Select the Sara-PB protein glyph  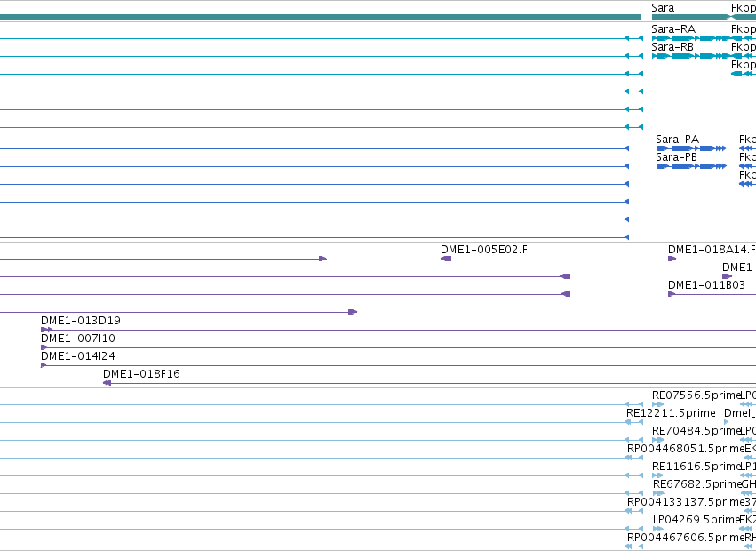[x=691, y=166]
